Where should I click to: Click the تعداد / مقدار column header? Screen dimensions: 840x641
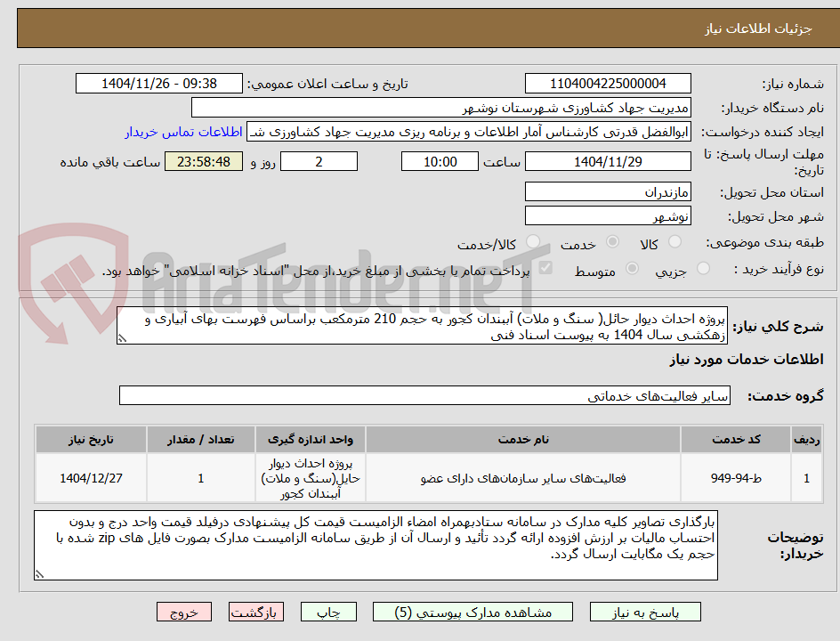201,440
